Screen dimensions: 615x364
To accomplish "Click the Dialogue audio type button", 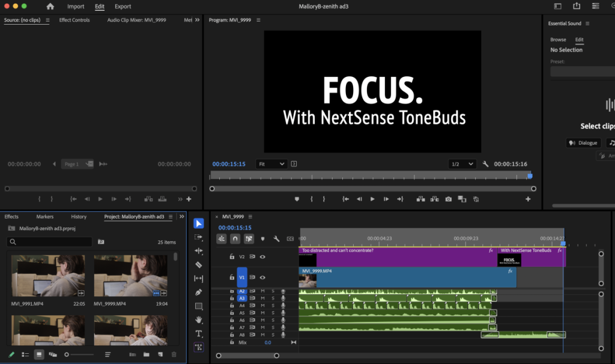I will point(584,143).
